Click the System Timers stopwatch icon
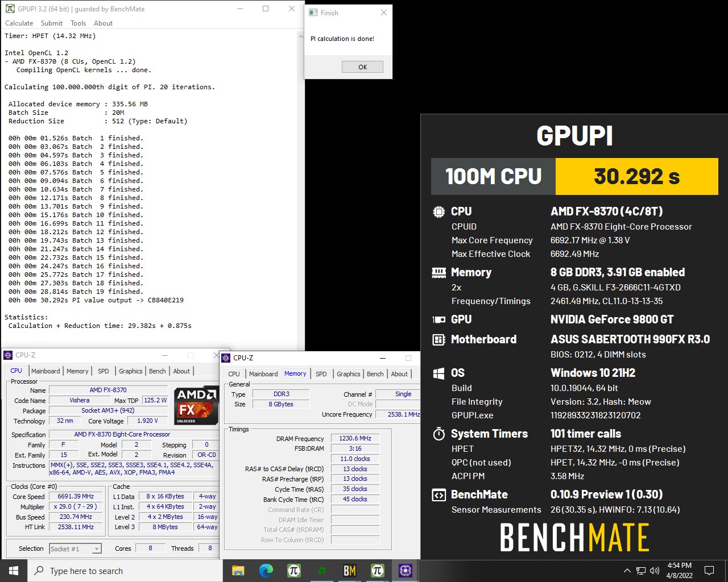 point(439,434)
